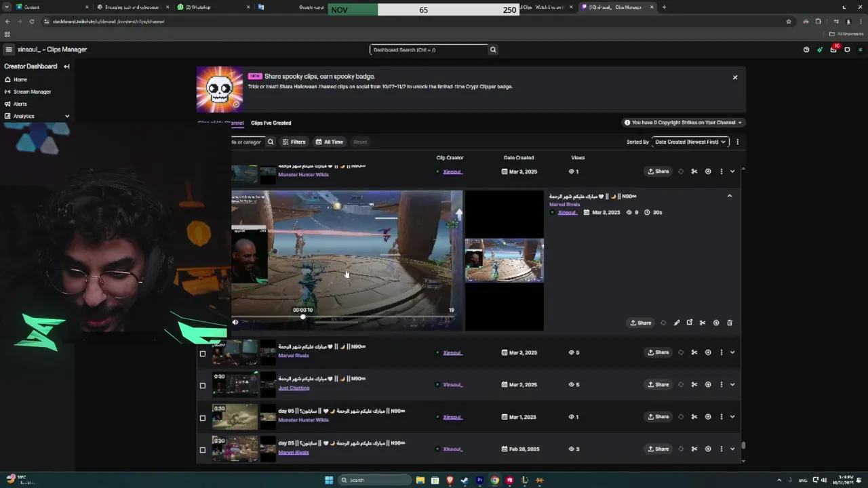Open the notifications inbox with red badge
Screen dimensions: 868x488
coord(833,49)
